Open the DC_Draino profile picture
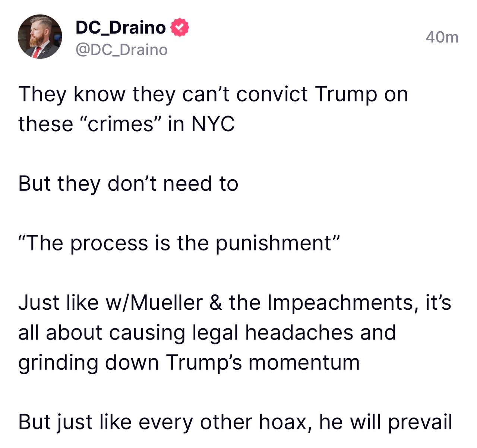 pyautogui.click(x=40, y=37)
